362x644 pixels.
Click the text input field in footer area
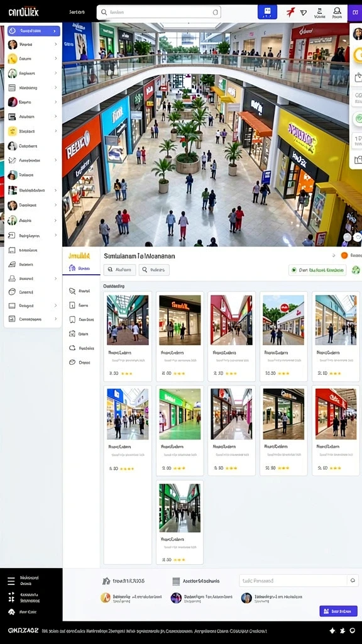[299, 580]
